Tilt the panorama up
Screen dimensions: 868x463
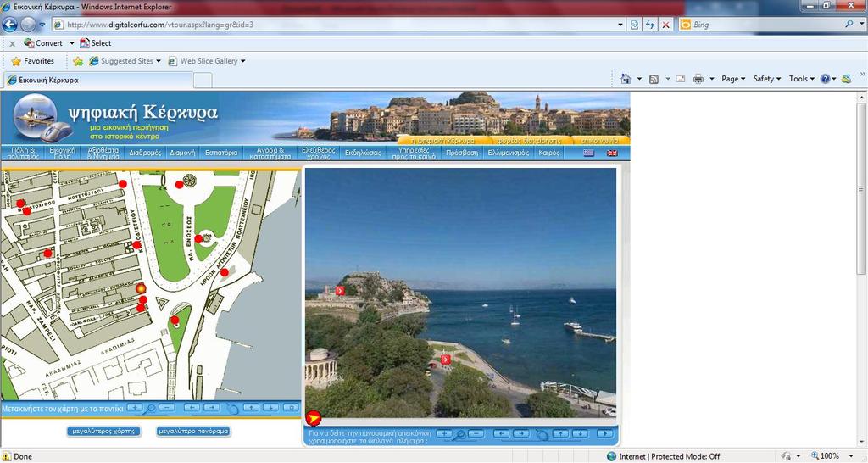coord(560,434)
